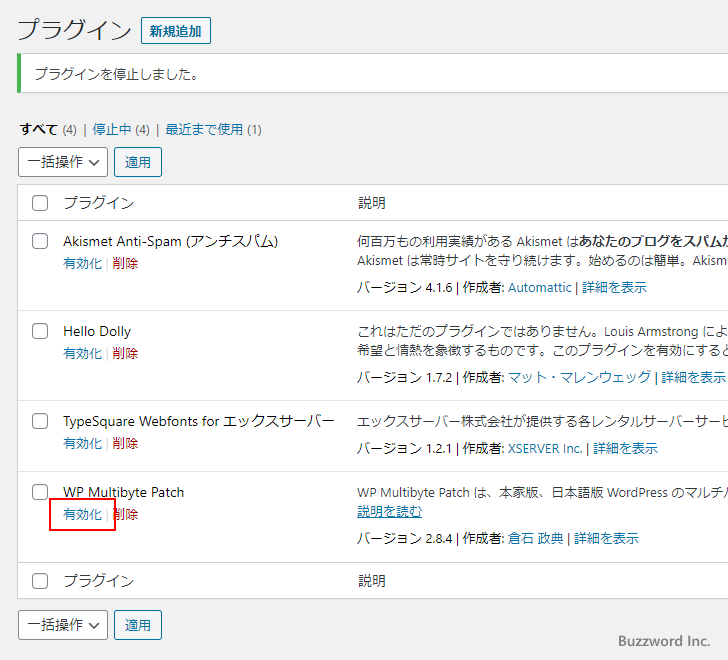Click the バージョン 2.8.4 text
728x660 pixels.
point(404,539)
